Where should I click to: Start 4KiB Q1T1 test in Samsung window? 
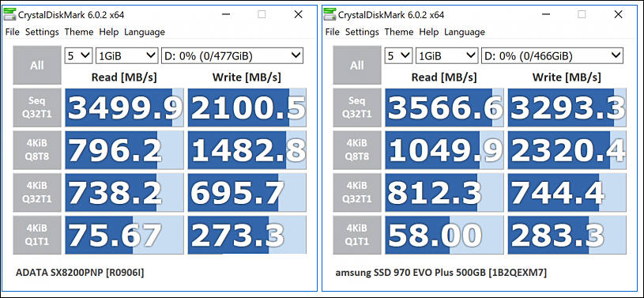[357, 235]
